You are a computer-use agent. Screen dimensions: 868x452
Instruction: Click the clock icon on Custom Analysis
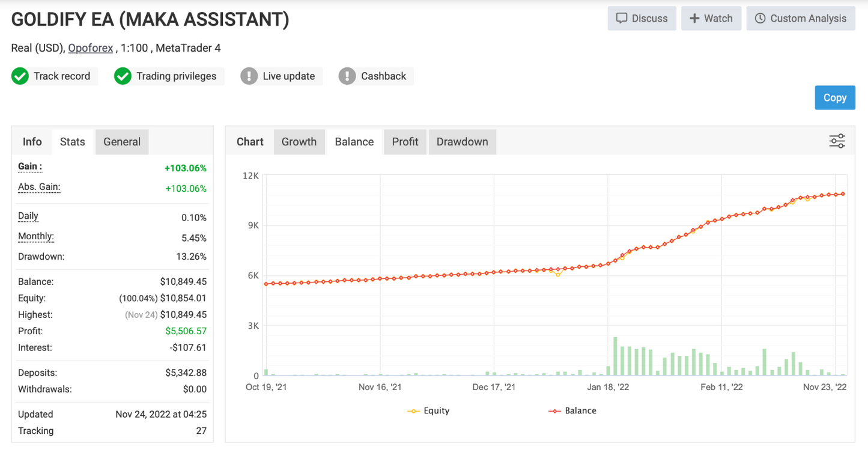coord(760,19)
